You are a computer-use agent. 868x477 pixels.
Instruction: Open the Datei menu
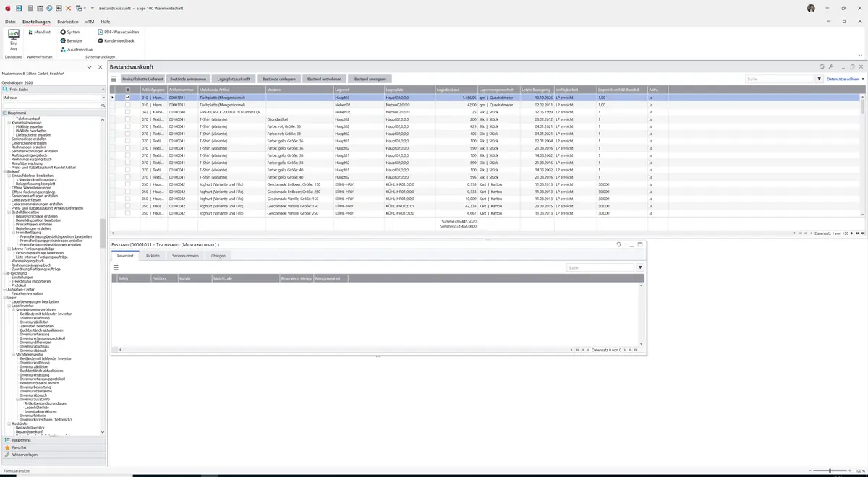click(x=10, y=22)
